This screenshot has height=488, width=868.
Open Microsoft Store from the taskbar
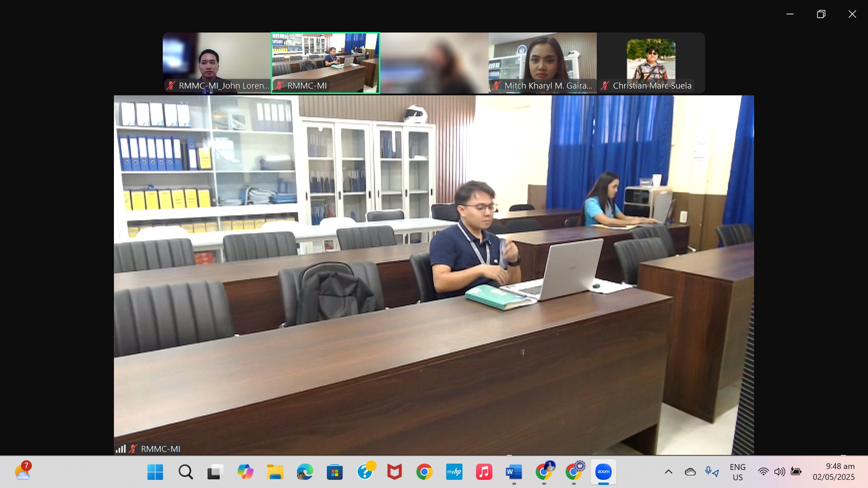pyautogui.click(x=335, y=472)
